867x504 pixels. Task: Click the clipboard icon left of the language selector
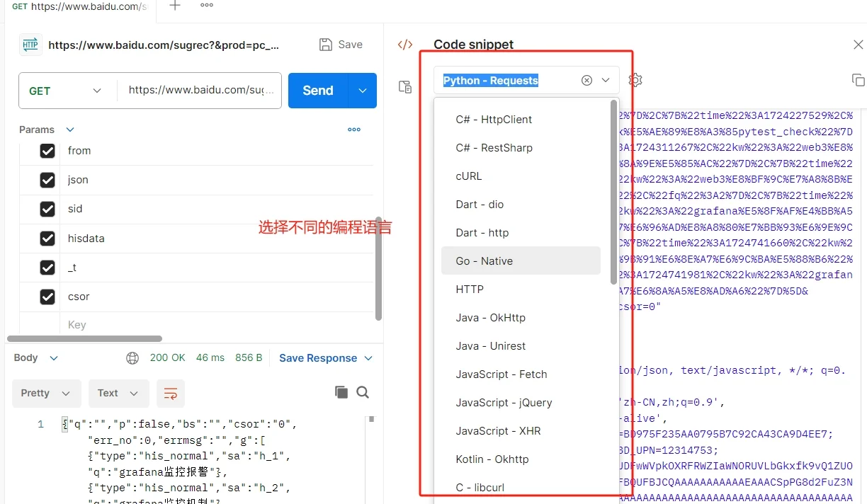point(404,86)
